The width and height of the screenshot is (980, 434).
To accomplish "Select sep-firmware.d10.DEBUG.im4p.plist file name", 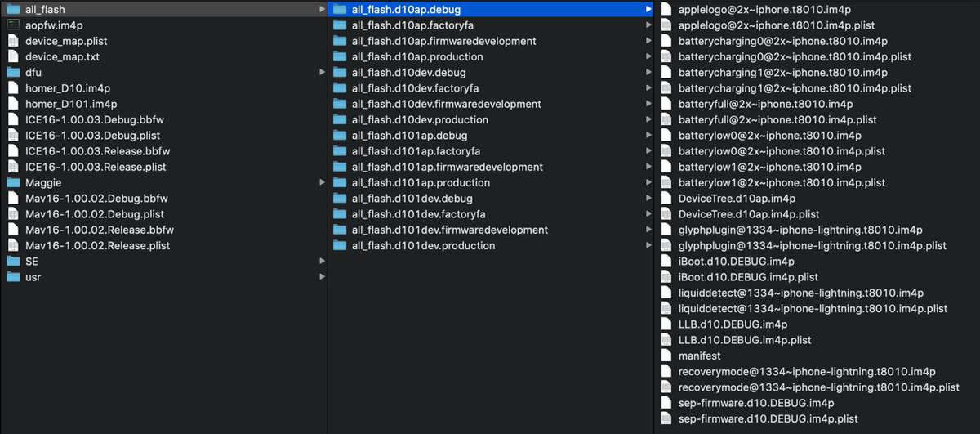I will coord(768,418).
